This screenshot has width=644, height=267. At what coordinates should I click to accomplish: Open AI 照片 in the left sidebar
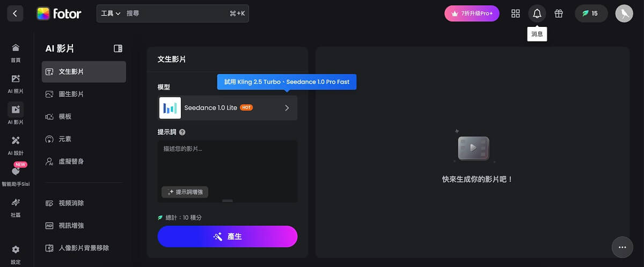(x=16, y=84)
